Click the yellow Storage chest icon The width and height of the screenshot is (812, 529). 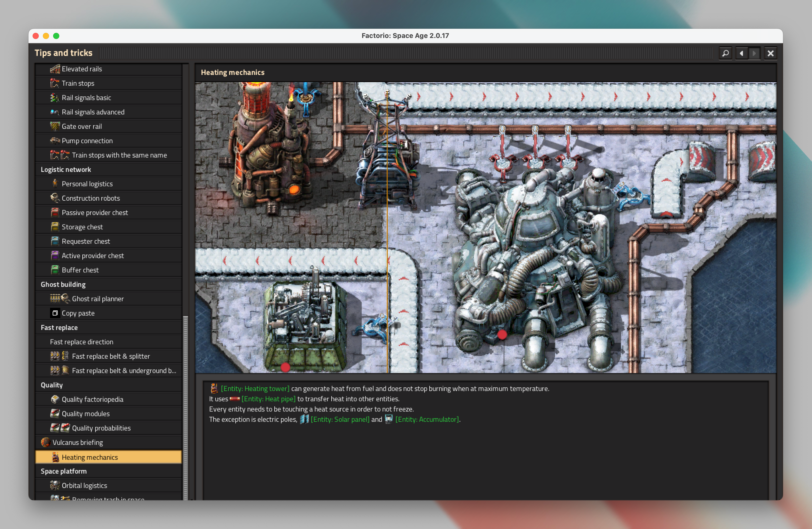(x=55, y=227)
